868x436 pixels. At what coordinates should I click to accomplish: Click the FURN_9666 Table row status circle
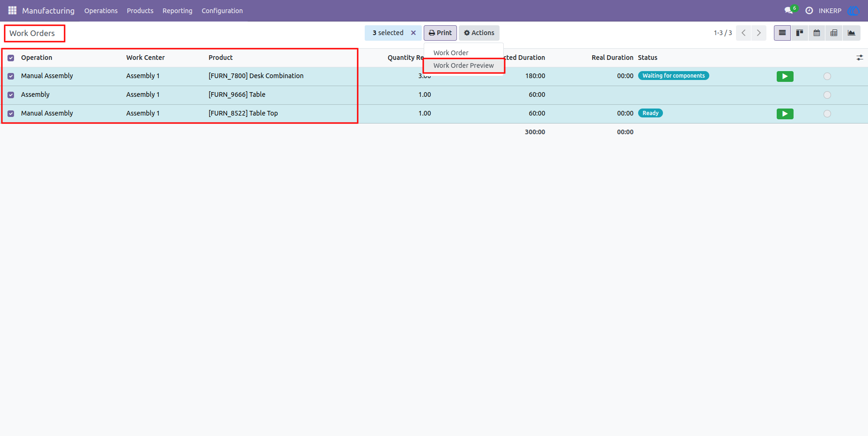coord(827,95)
